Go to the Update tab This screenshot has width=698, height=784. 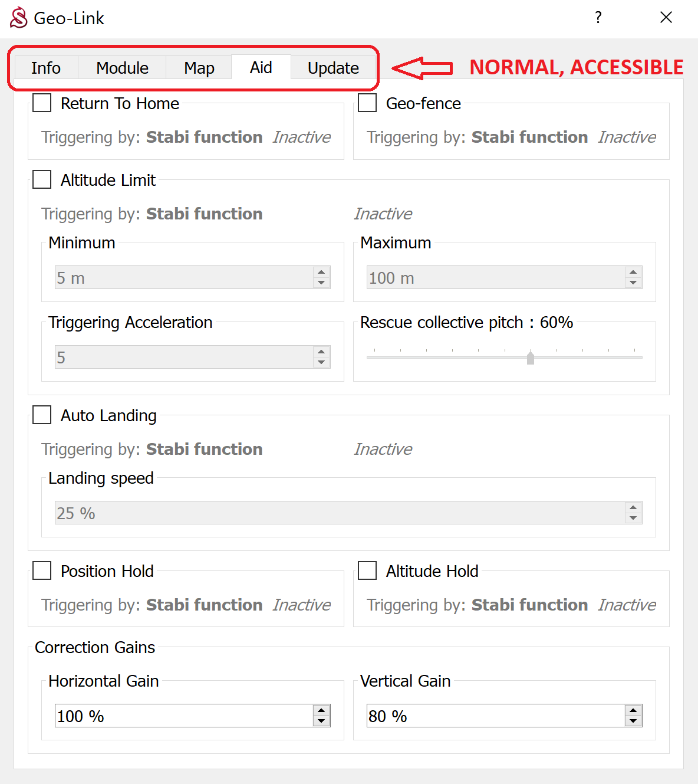333,68
